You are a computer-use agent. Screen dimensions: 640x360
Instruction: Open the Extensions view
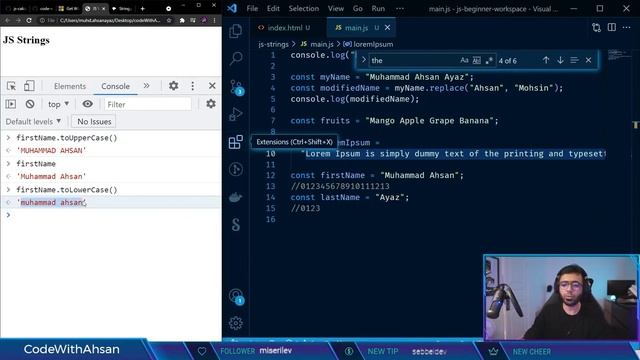(x=236, y=142)
